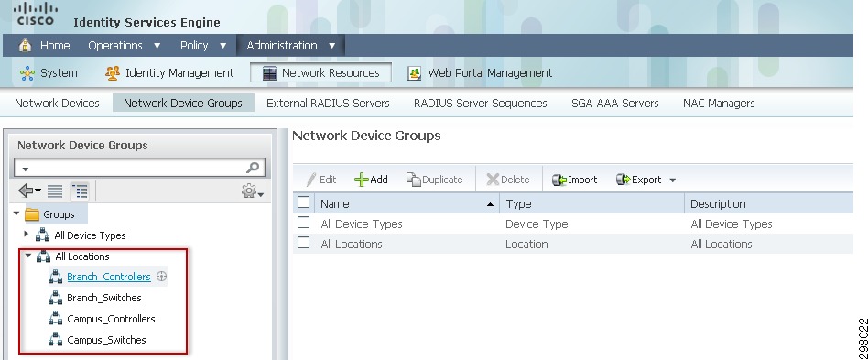Image resolution: width=868 pixels, height=360 pixels.
Task: Check the All Locations row checkbox
Action: 303,243
